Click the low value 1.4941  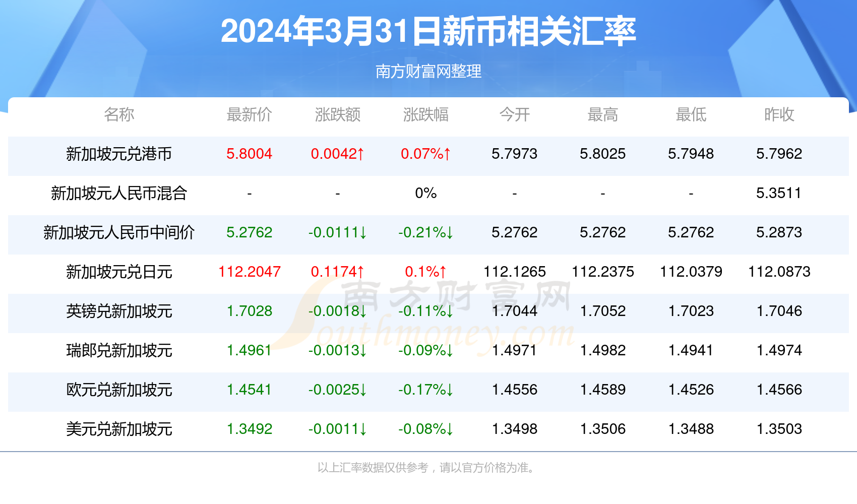point(691,350)
